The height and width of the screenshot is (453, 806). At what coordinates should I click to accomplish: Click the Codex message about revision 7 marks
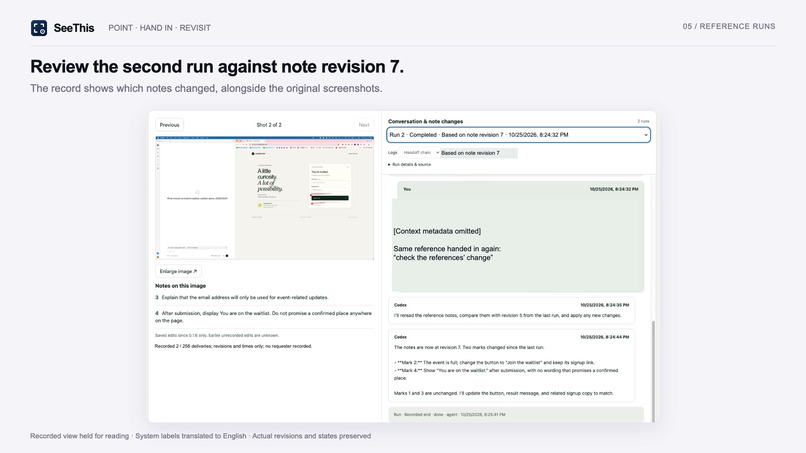point(511,365)
